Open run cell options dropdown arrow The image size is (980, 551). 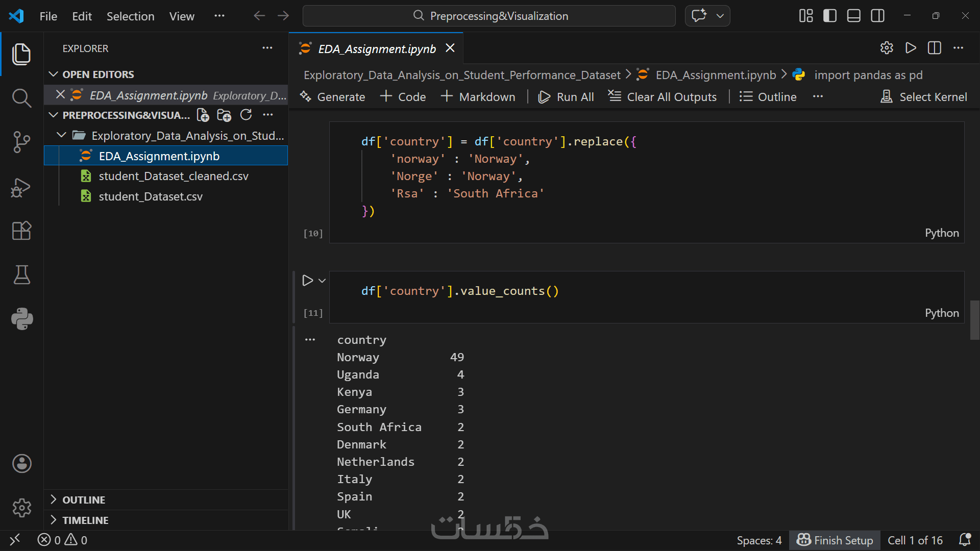[322, 281]
